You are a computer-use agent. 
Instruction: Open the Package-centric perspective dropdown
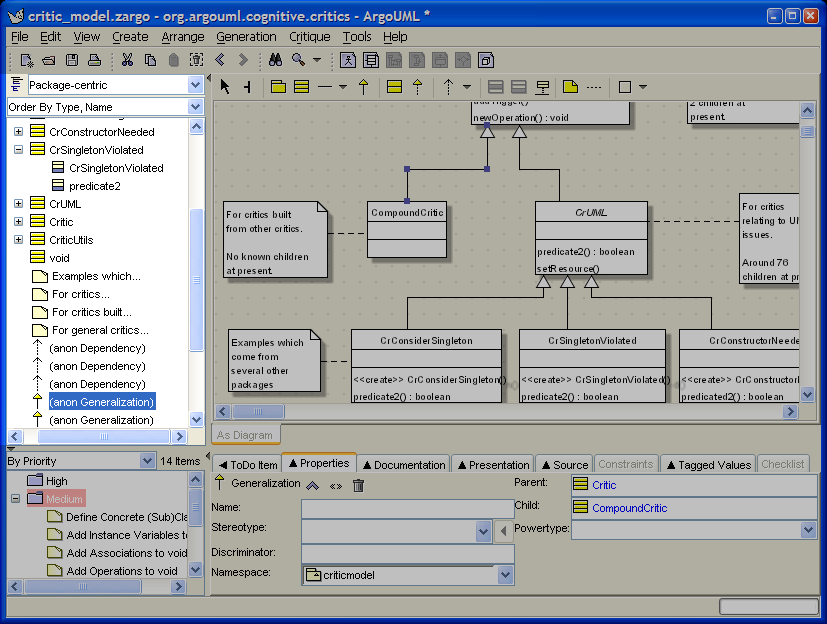(195, 85)
